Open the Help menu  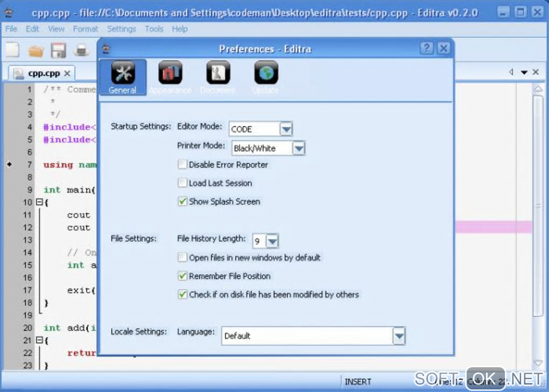tap(180, 28)
